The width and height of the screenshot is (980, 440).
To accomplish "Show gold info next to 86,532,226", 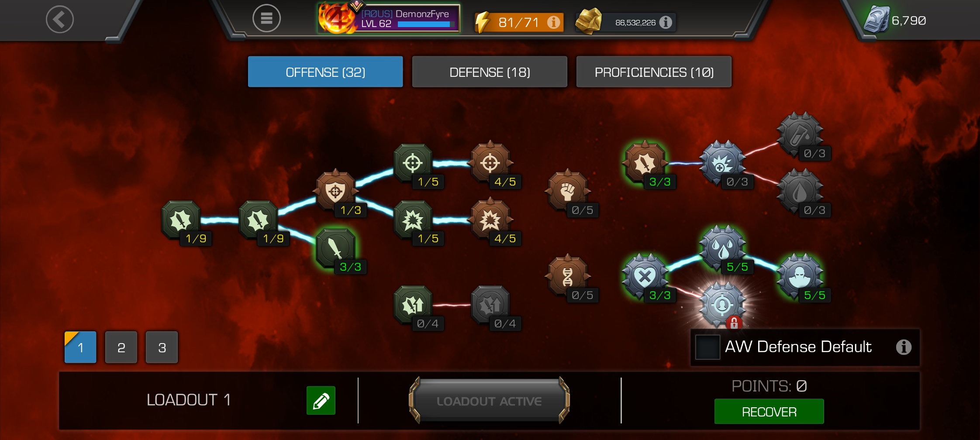I will coord(666,22).
